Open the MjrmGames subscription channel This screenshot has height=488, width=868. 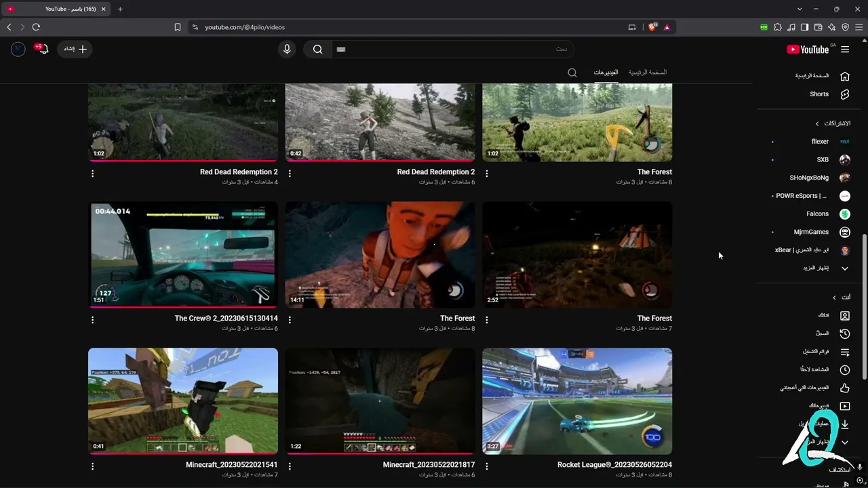(x=810, y=232)
